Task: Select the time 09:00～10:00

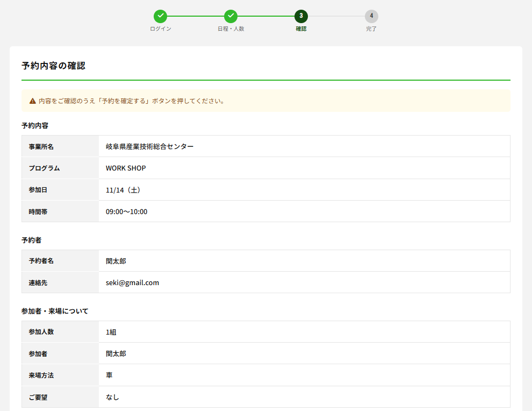Action: (127, 211)
